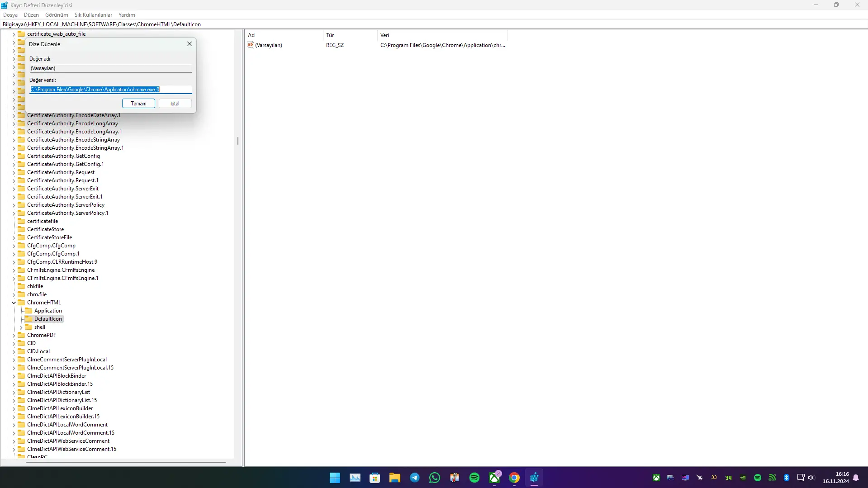Image resolution: width=868 pixels, height=488 pixels.
Task: Click the Ad column header
Action: click(284, 35)
